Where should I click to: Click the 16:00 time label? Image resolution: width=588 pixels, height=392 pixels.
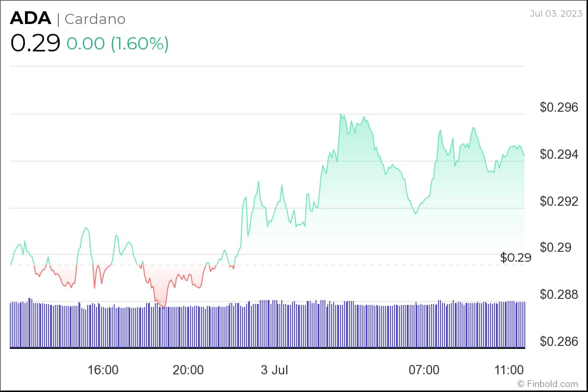click(x=103, y=370)
